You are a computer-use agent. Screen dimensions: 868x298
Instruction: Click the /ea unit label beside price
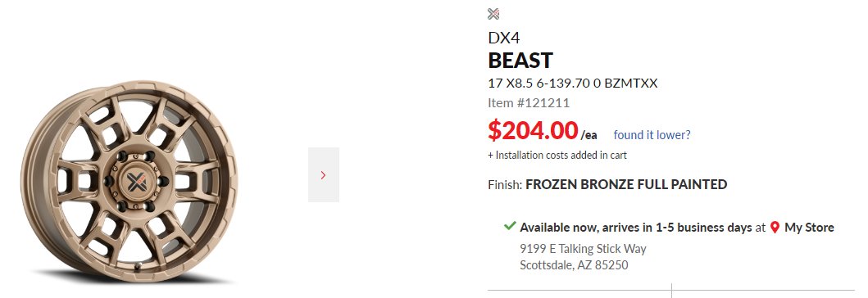click(x=589, y=135)
